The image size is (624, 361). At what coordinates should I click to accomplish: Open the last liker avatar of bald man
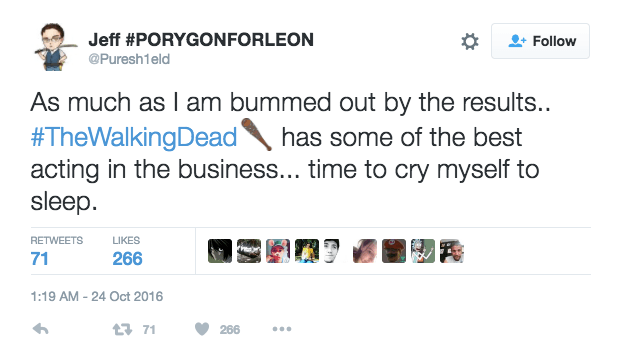[452, 251]
